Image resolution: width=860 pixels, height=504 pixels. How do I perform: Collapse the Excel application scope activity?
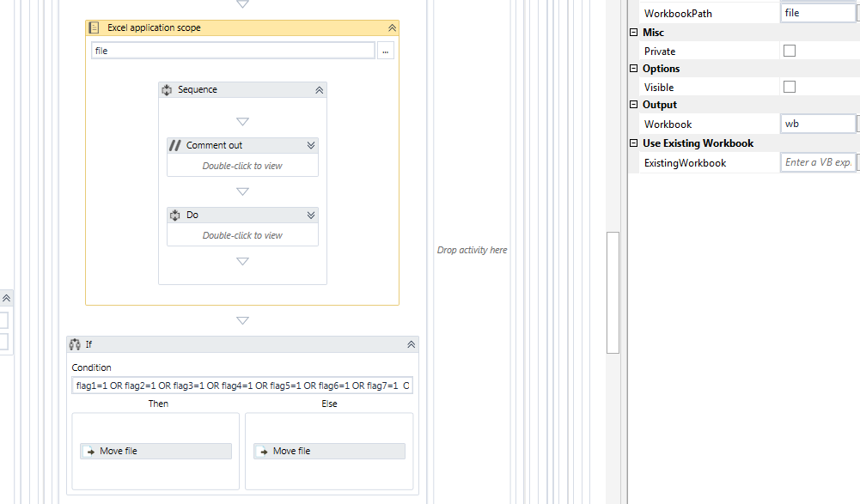point(392,27)
